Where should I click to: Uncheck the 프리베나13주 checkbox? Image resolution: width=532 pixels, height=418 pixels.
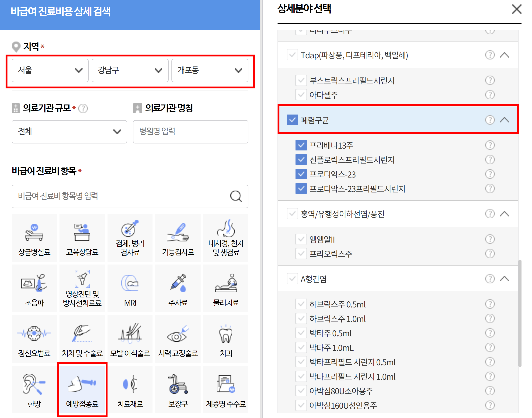pyautogui.click(x=301, y=145)
